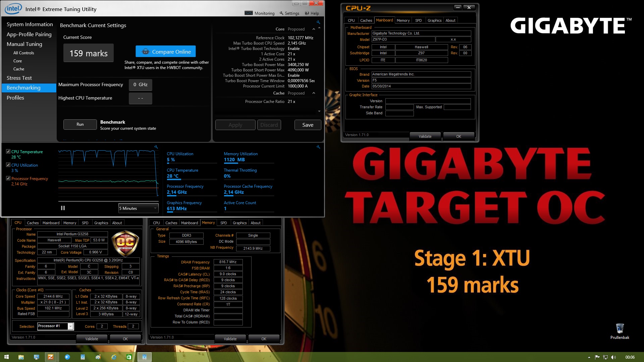This screenshot has width=644, height=362.
Task: Switch to About tab in bottom-left CPU-Z window
Action: [x=117, y=223]
